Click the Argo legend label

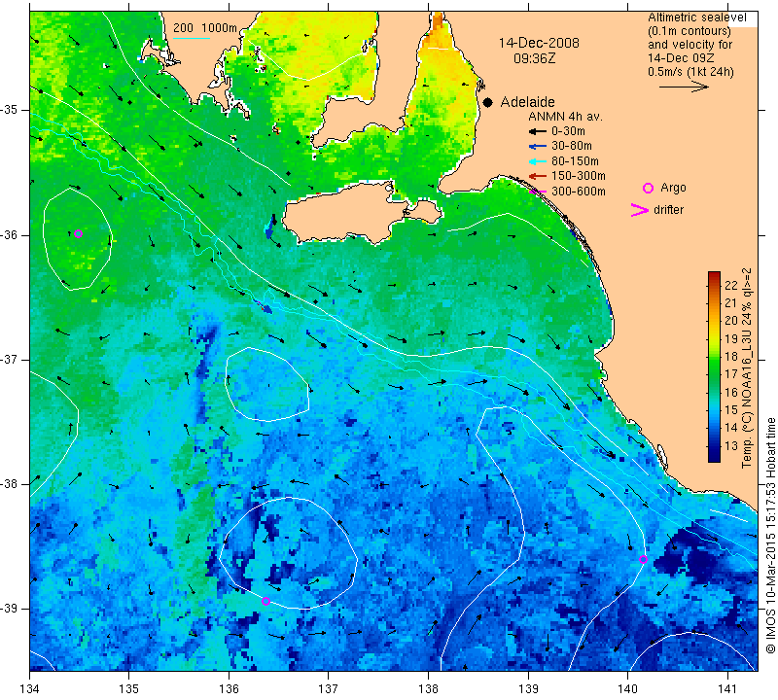point(673,188)
